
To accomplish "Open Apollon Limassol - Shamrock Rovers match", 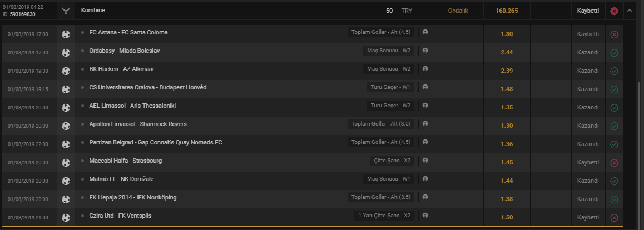I will click(138, 124).
